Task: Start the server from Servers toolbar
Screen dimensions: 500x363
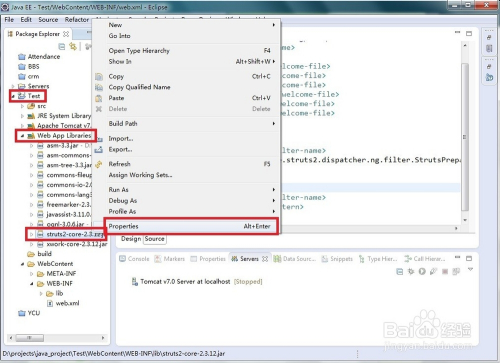Action: [422, 271]
